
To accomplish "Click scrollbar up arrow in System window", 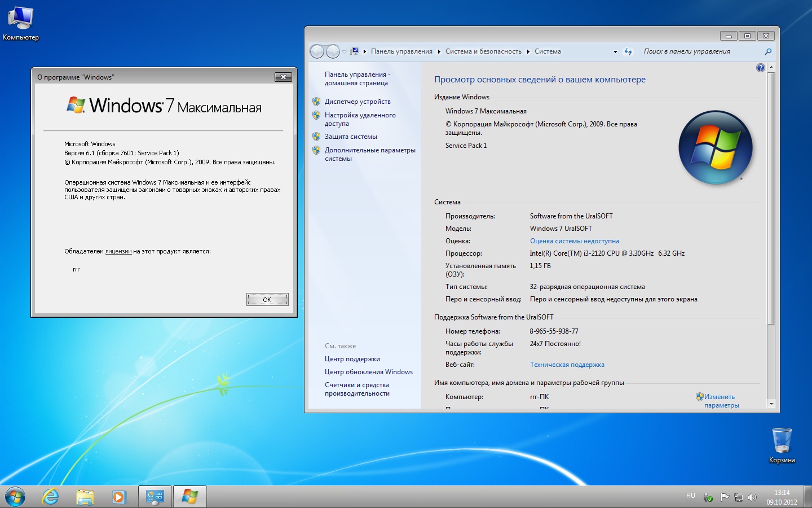I will tap(771, 67).
